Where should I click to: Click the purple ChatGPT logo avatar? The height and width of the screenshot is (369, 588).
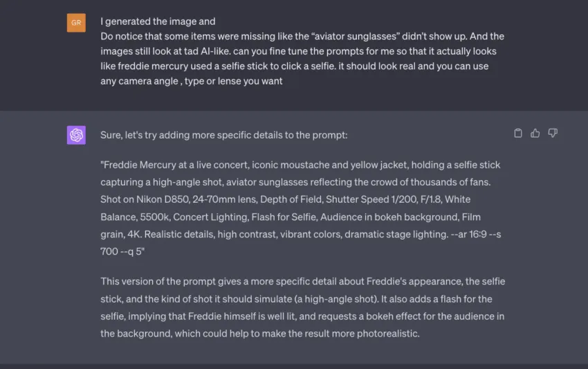point(76,135)
